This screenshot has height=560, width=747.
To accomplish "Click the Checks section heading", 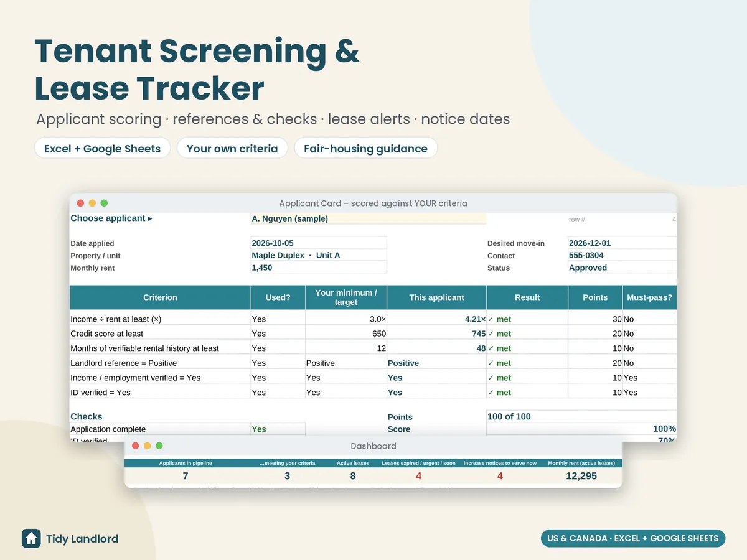I will (x=87, y=417).
